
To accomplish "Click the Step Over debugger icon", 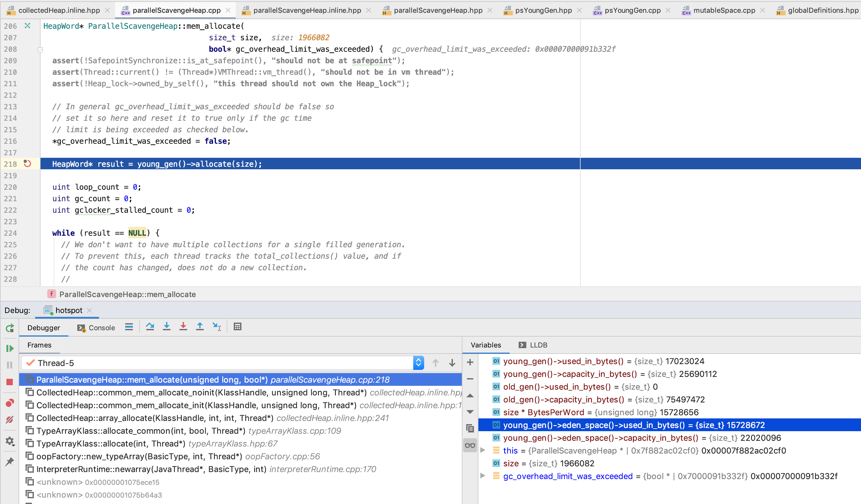I will point(150,327).
